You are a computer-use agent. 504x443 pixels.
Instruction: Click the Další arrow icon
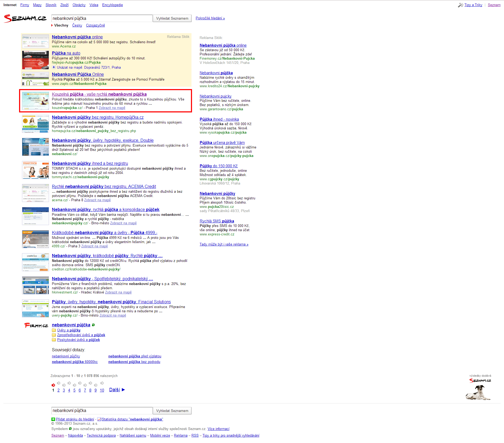pos(123,390)
